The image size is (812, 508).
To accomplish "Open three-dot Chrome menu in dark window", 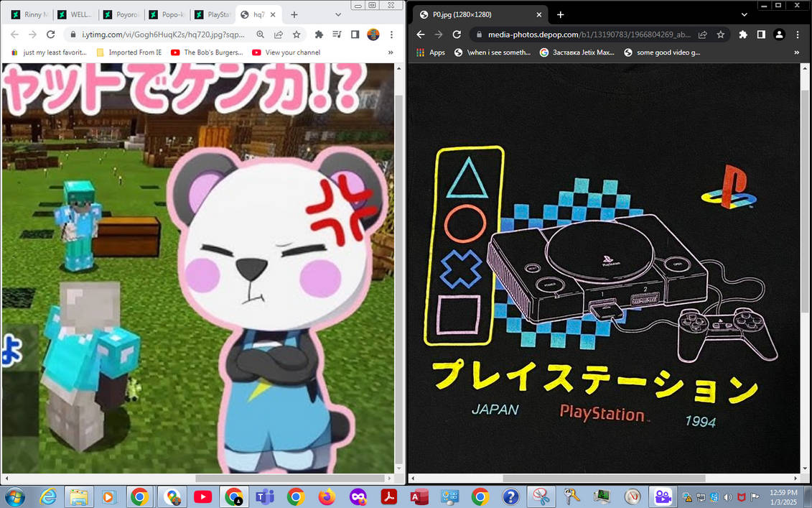I will [x=797, y=34].
